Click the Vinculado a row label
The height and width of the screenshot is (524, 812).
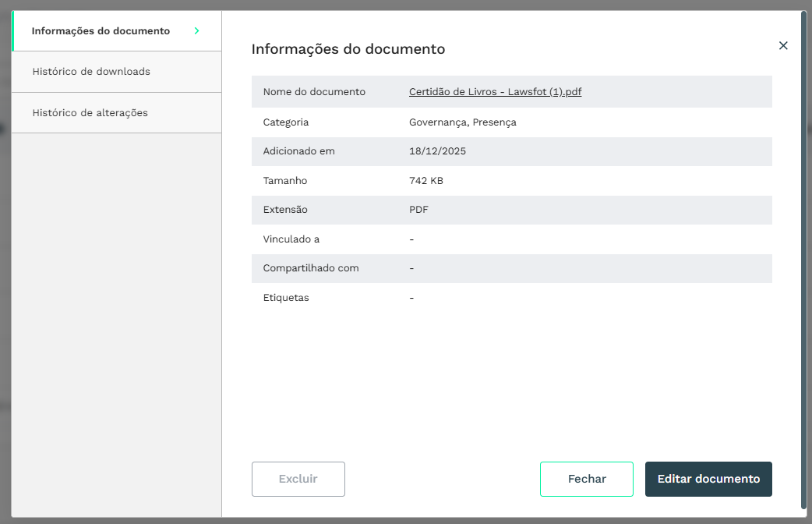pos(291,239)
